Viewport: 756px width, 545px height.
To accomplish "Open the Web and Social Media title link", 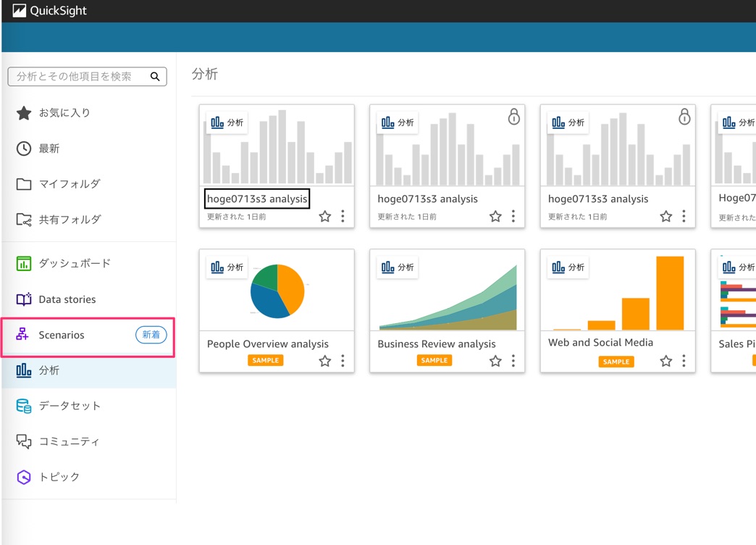I will click(601, 343).
